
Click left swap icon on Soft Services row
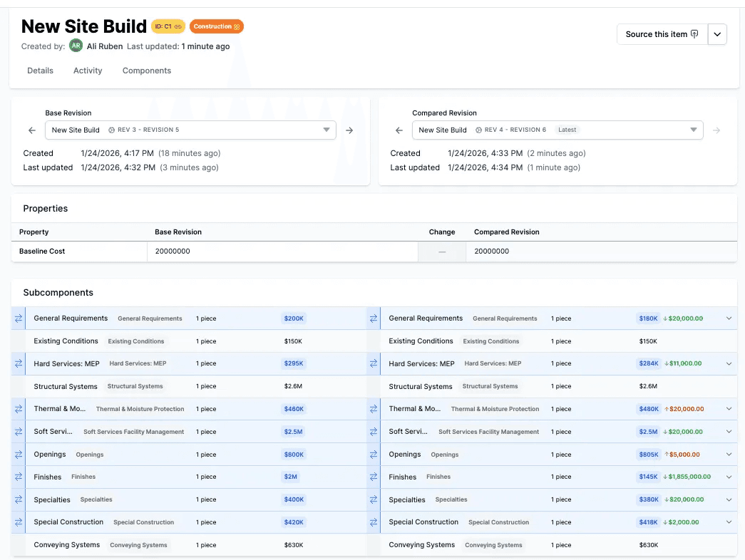coord(19,431)
